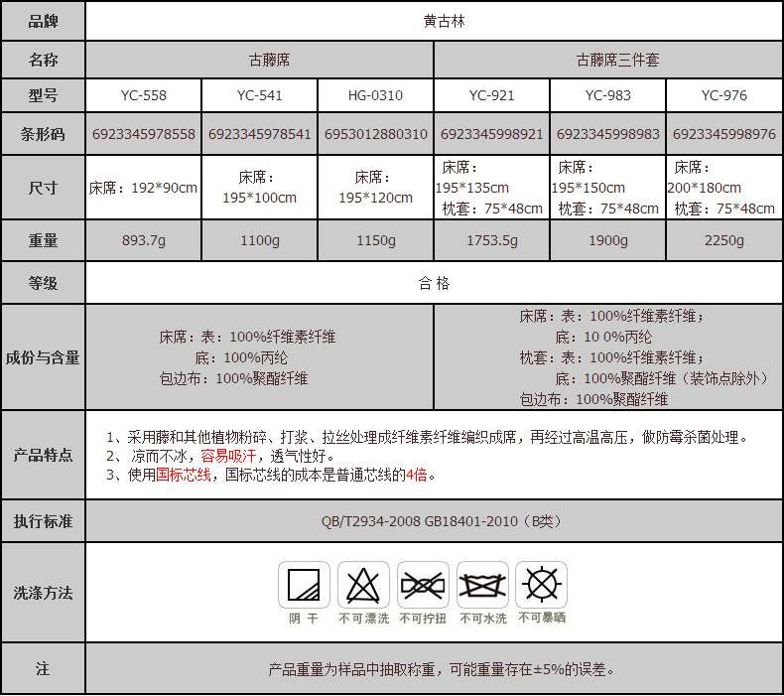Click the 名称 row header
The image size is (784, 696).
click(x=43, y=60)
